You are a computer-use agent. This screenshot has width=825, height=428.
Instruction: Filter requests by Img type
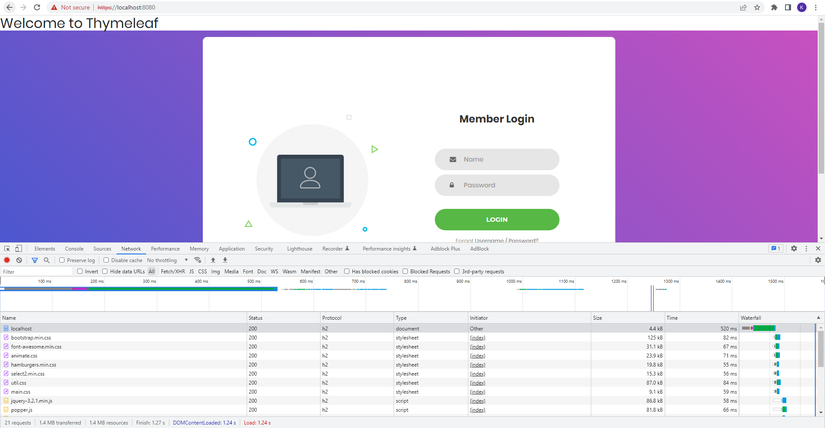pos(215,272)
